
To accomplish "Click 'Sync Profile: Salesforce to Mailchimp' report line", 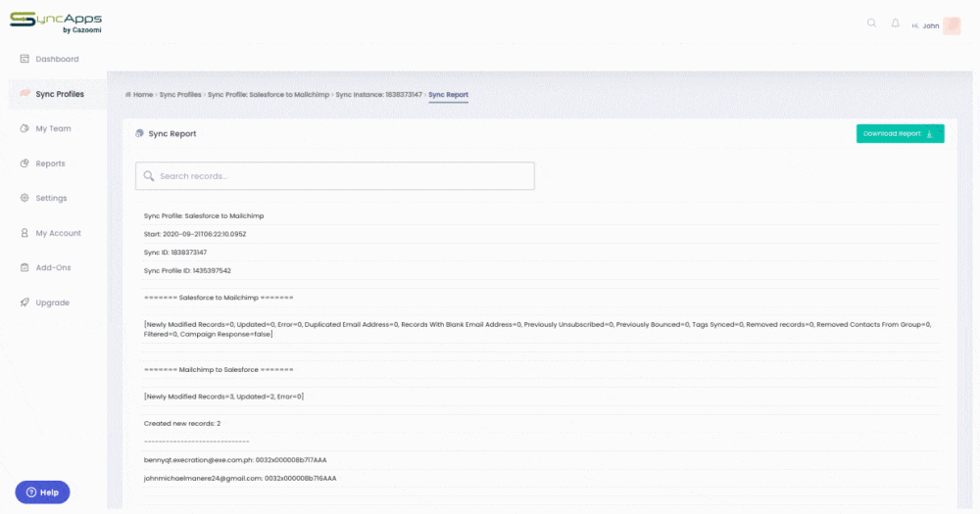I will [204, 216].
